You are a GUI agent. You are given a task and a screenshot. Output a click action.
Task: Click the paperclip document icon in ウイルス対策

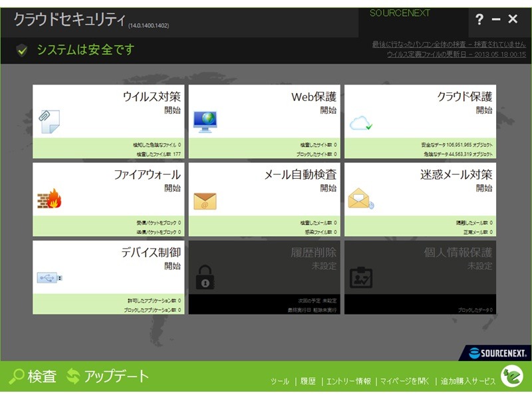click(x=49, y=121)
